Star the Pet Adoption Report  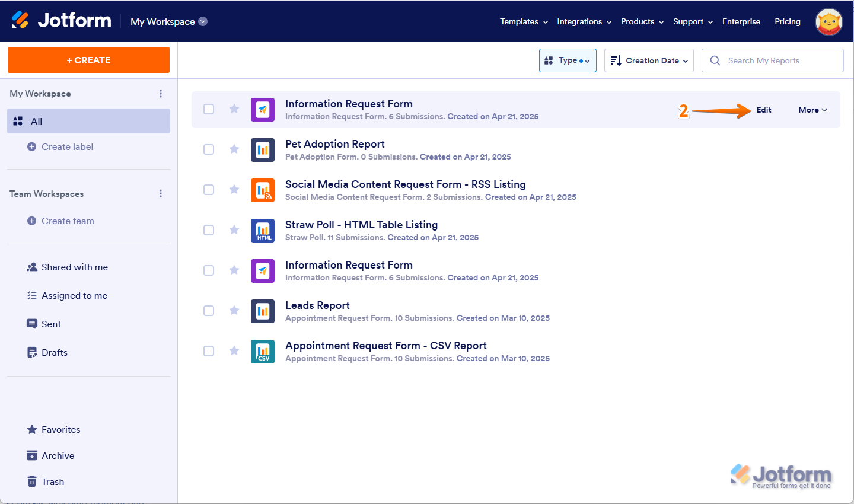click(234, 149)
